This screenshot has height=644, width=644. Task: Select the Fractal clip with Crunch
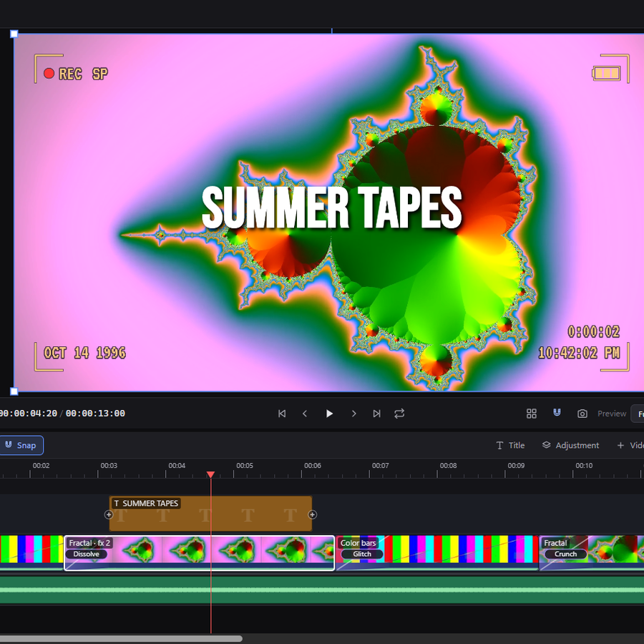592,553
